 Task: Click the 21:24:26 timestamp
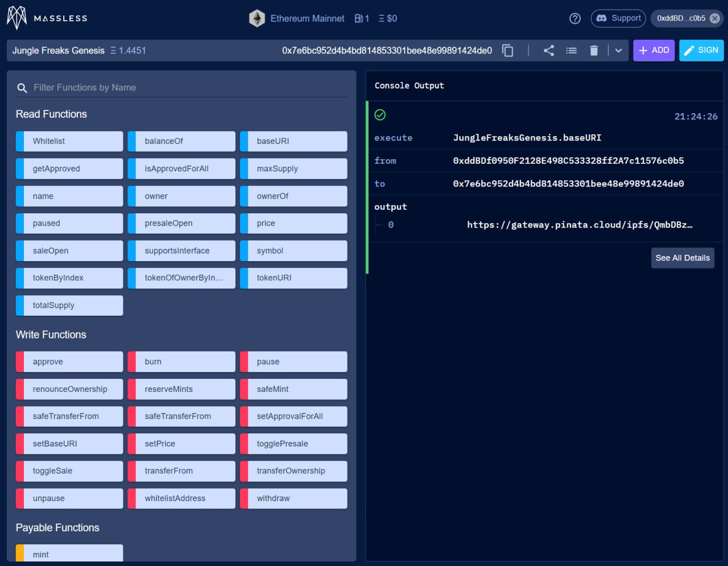click(696, 117)
